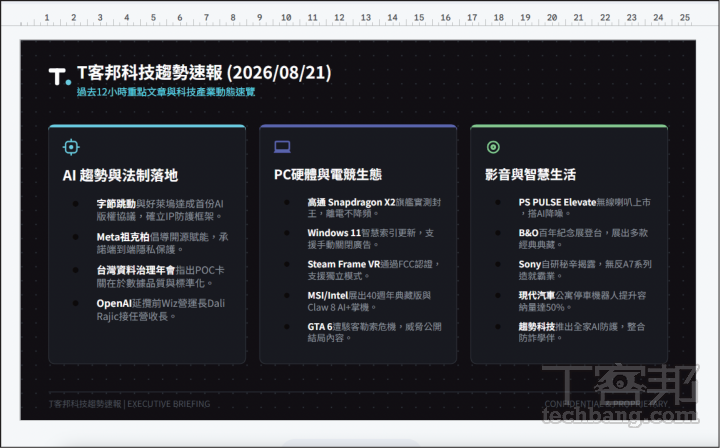The height and width of the screenshot is (448, 720).
Task: Click the 現代汽車 bullet item
Action: [x=582, y=301]
